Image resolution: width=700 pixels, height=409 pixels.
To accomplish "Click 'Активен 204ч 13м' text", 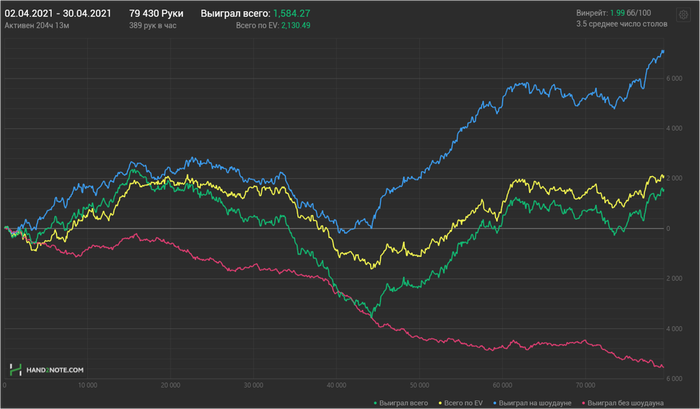I will click(x=37, y=25).
